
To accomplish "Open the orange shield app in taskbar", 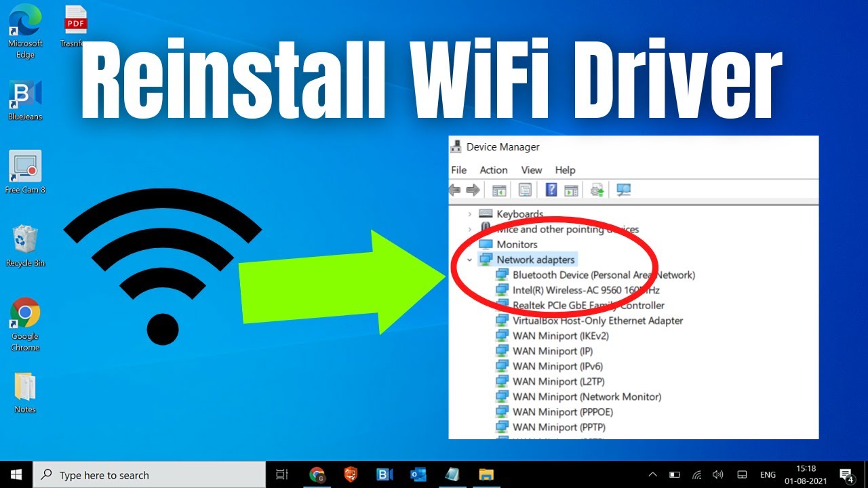I will (x=351, y=474).
